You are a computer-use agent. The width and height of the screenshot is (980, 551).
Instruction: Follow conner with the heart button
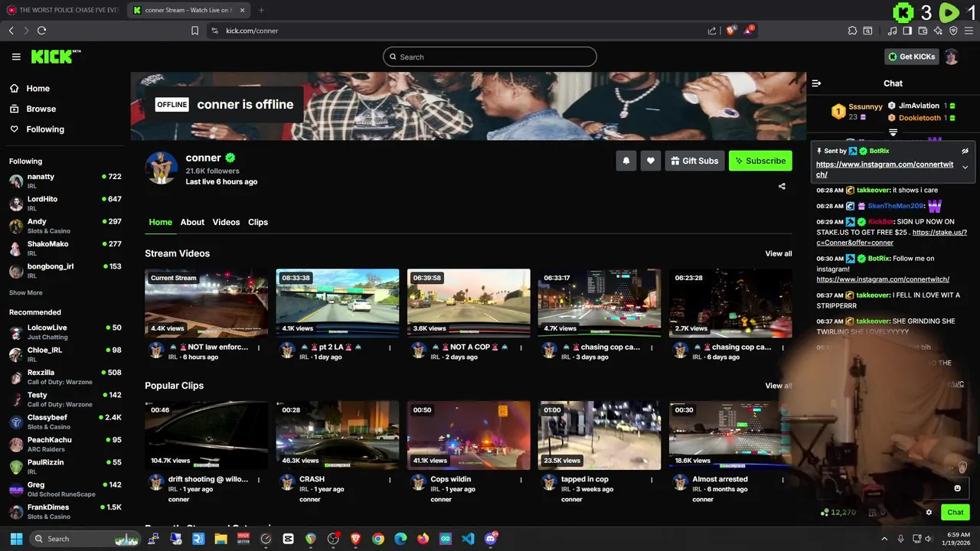(x=651, y=161)
